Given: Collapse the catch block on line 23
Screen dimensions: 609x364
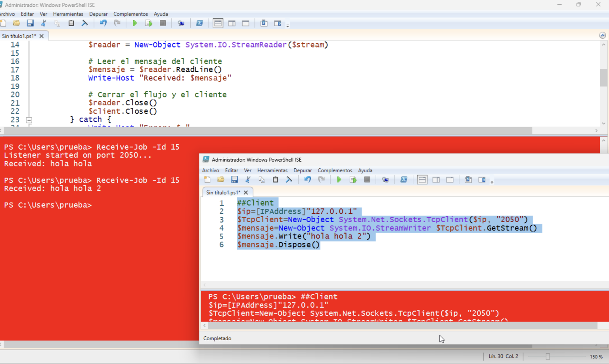Looking at the screenshot, I should pyautogui.click(x=29, y=120).
